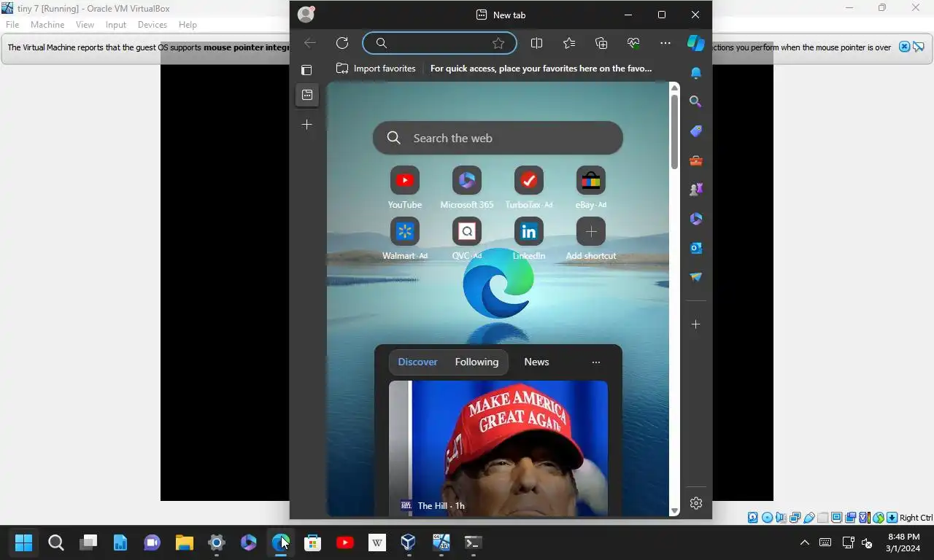This screenshot has width=934, height=560.
Task: Open Microsoft Store from the taskbar
Action: point(313,542)
